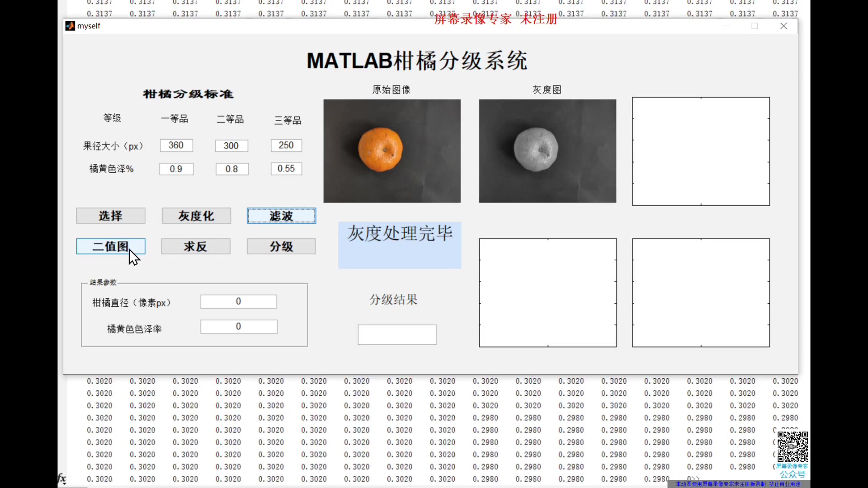Click the 分级结果 label
Image resolution: width=868 pixels, height=488 pixels.
pos(393,300)
